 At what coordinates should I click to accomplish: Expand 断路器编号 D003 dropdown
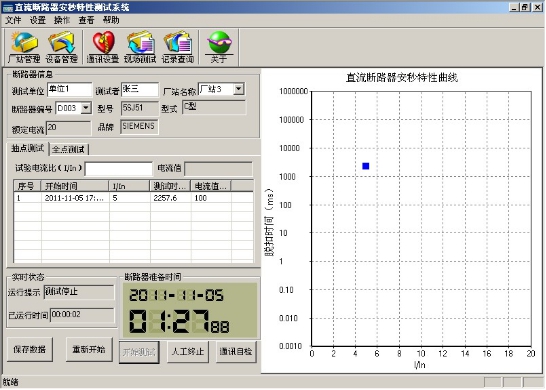[86, 108]
